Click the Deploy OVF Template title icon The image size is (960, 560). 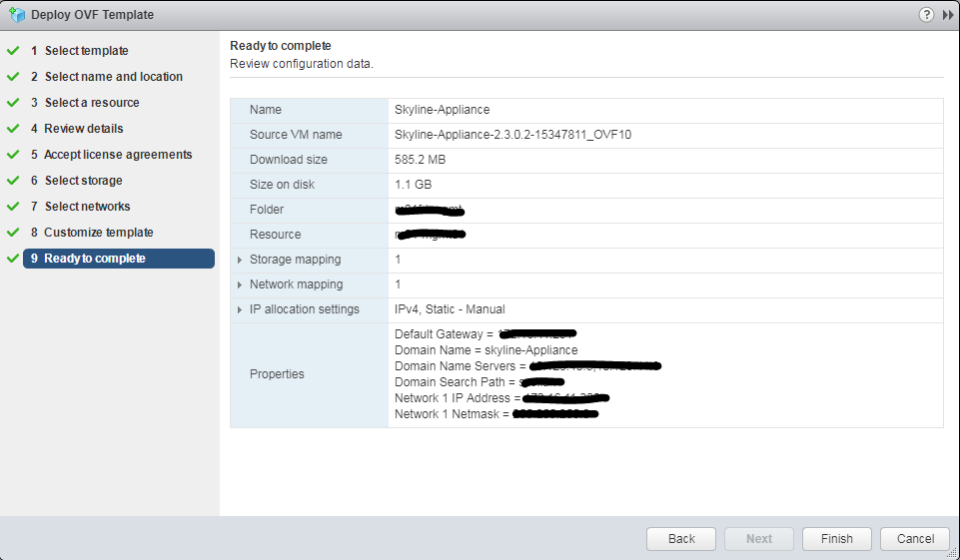tap(17, 15)
